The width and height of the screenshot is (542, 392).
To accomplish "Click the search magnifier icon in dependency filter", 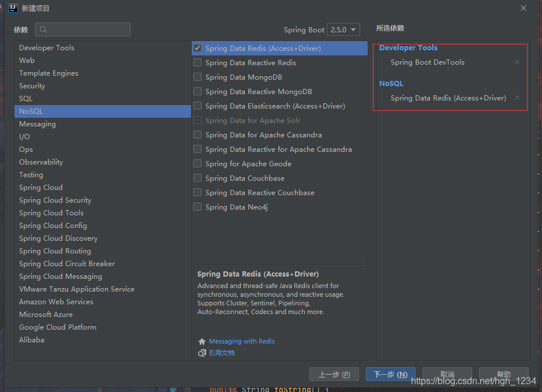I will coord(43,29).
